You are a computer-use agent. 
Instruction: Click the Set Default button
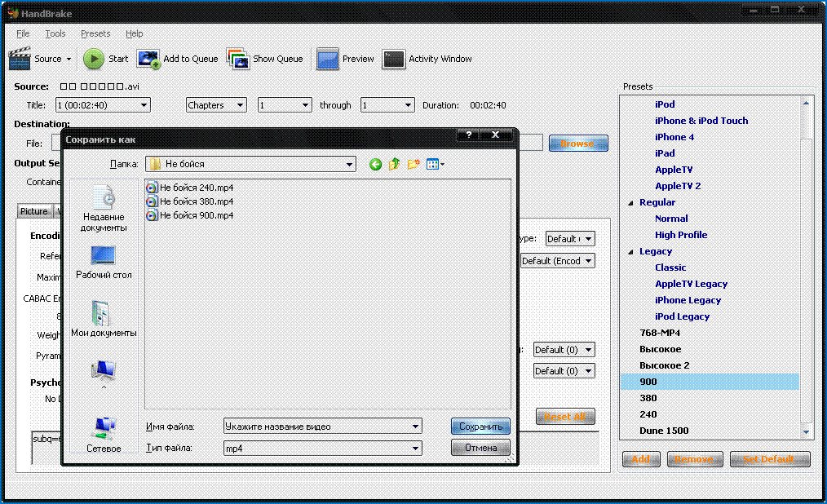(x=770, y=459)
